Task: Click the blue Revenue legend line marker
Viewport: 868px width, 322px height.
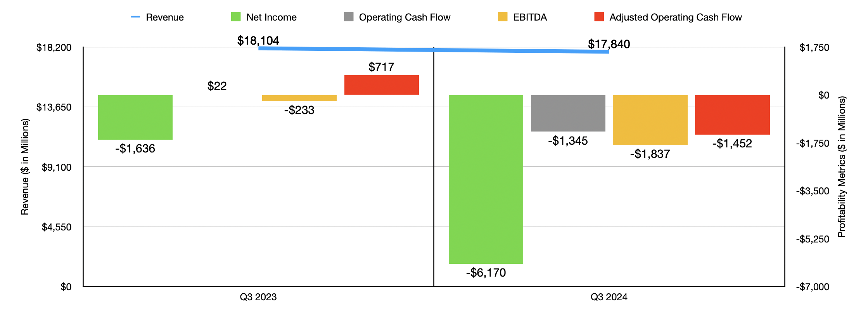Action: click(x=135, y=17)
